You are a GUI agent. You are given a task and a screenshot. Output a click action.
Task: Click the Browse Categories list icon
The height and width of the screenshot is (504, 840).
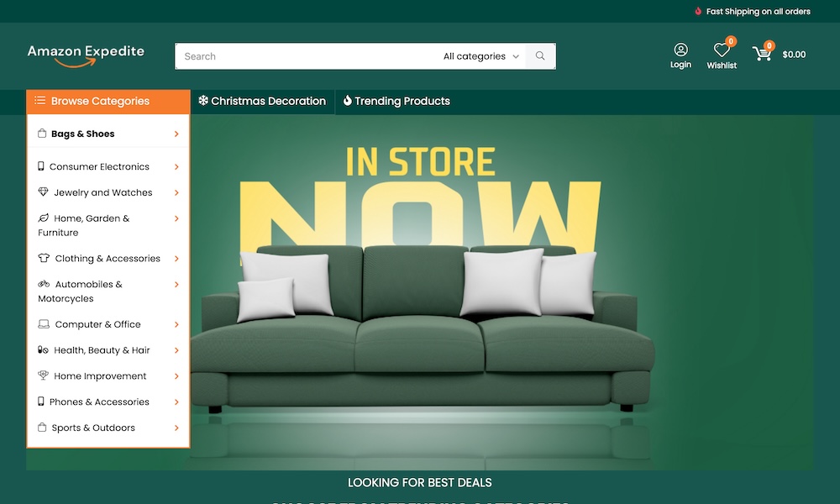39,100
